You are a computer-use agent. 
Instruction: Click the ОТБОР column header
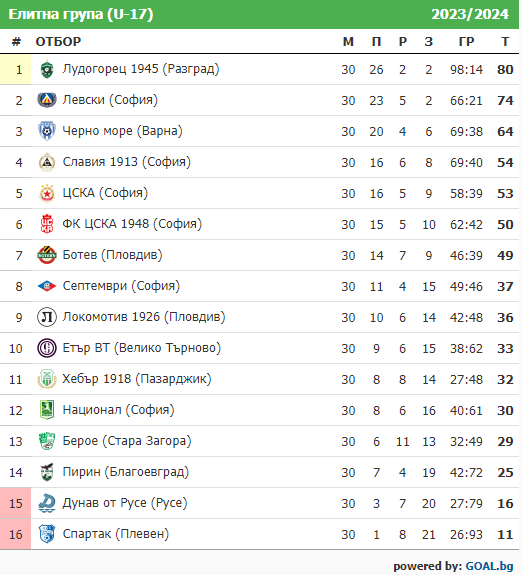pos(58,42)
